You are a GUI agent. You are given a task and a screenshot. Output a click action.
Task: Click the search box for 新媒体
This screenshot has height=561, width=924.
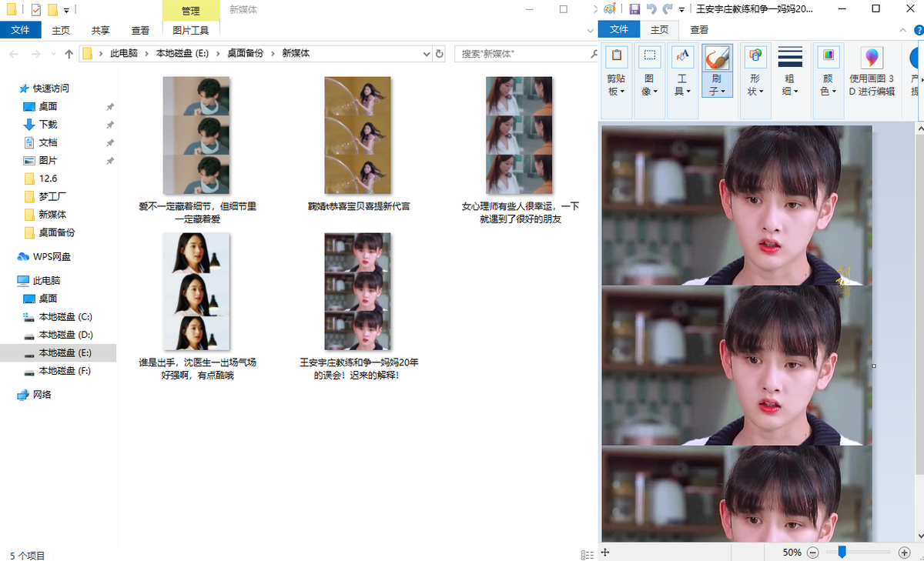(x=527, y=54)
